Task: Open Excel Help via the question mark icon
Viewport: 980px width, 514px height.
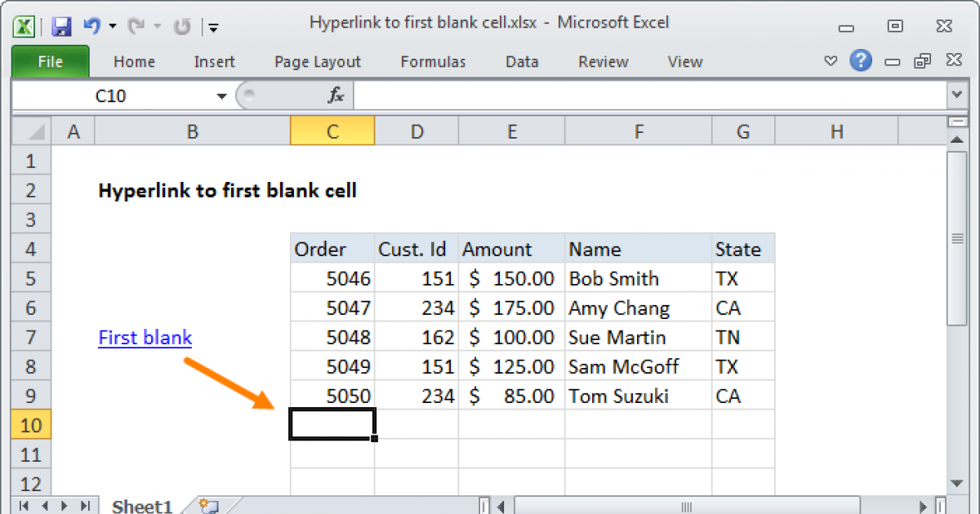Action: pos(861,61)
